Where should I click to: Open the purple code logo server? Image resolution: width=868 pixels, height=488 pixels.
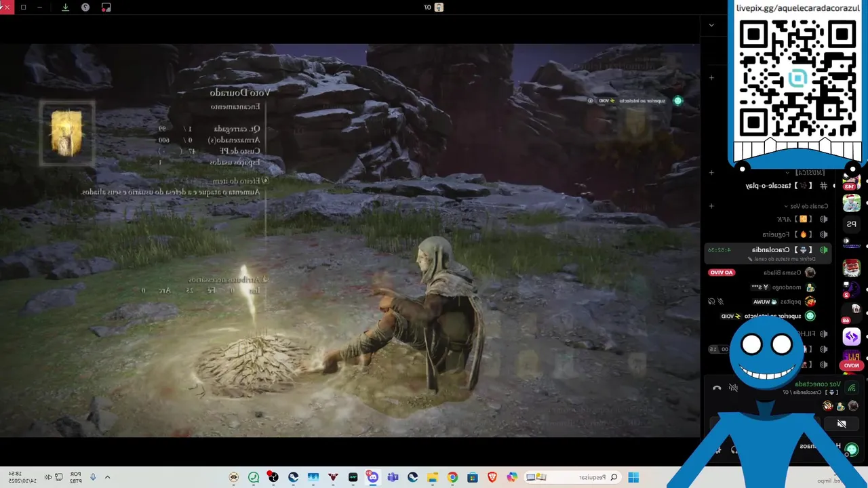852,335
